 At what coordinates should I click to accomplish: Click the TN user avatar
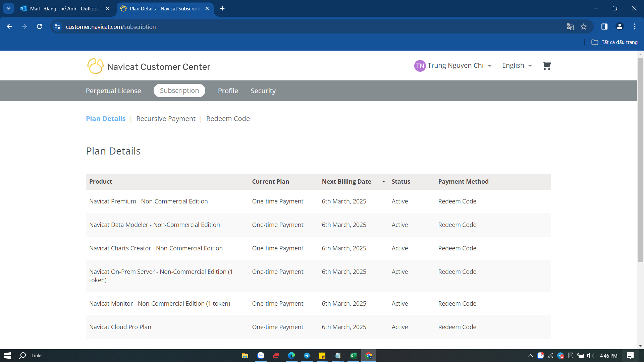420,66
